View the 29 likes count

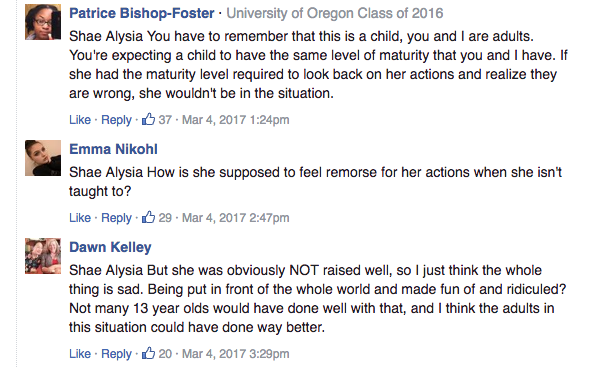pos(165,218)
